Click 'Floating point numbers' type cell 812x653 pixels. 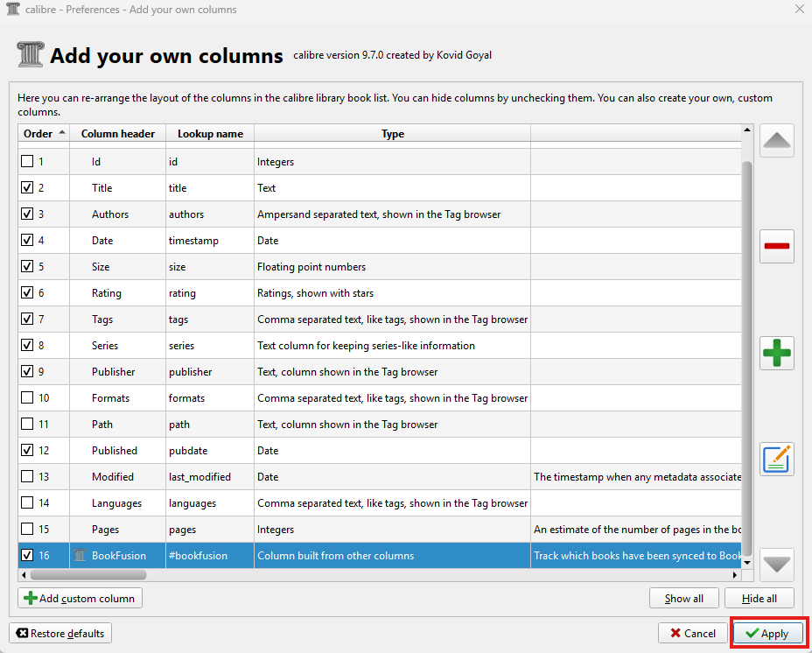[393, 267]
